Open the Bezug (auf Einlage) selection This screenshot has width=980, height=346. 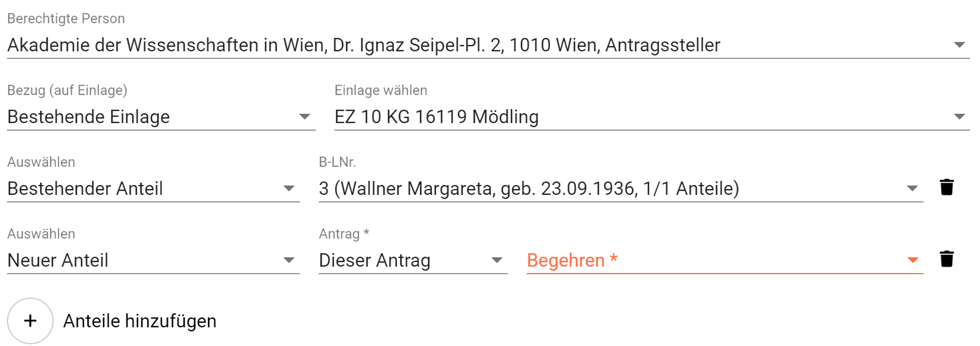click(161, 117)
